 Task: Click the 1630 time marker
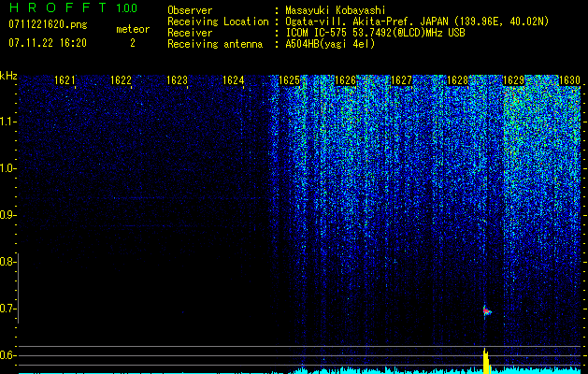coord(569,80)
